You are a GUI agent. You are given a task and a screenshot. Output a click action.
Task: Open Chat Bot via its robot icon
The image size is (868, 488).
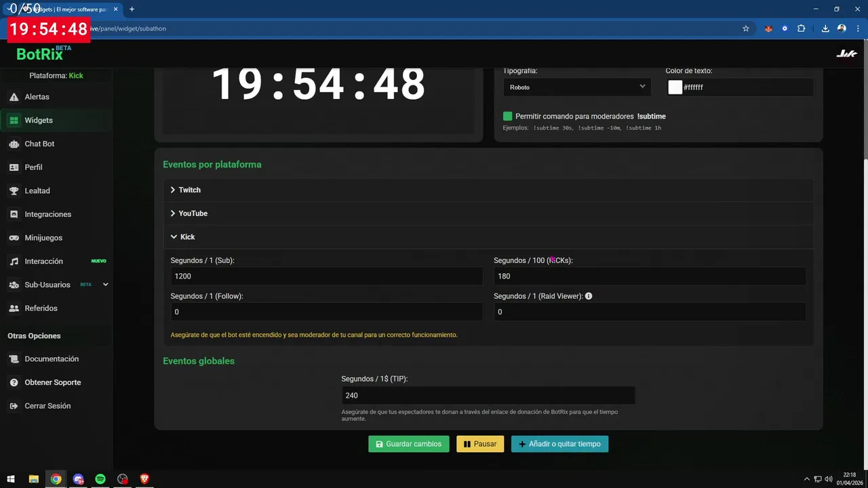click(x=14, y=144)
